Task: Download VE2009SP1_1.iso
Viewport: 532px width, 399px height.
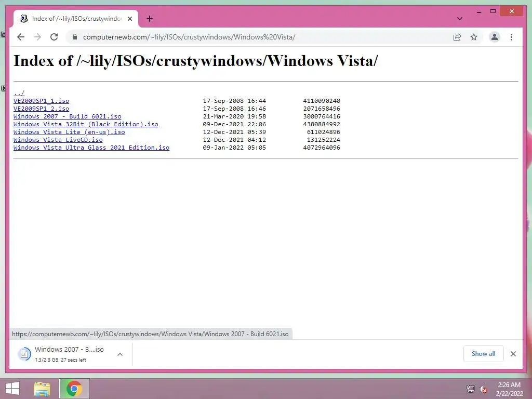Action: [x=42, y=101]
